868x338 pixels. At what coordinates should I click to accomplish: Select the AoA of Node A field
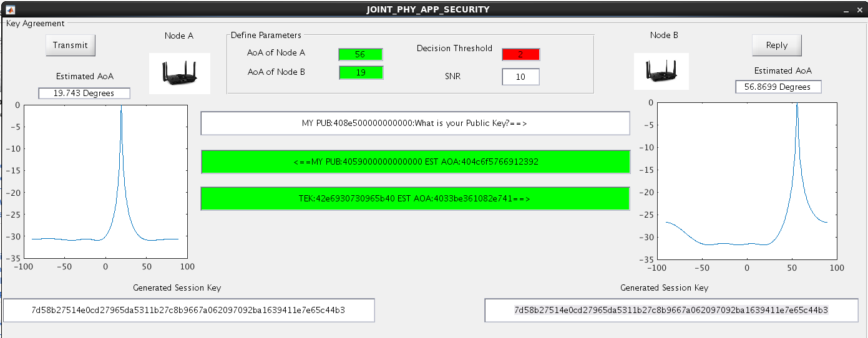point(360,54)
